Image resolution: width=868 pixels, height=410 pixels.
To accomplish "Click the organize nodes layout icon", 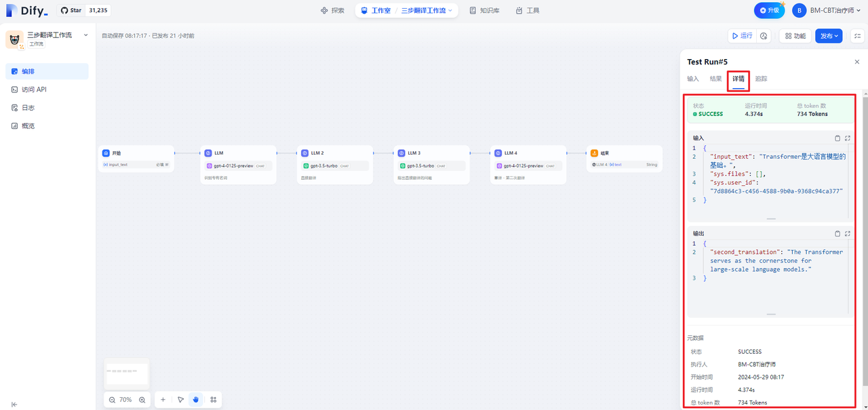I will pos(214,400).
